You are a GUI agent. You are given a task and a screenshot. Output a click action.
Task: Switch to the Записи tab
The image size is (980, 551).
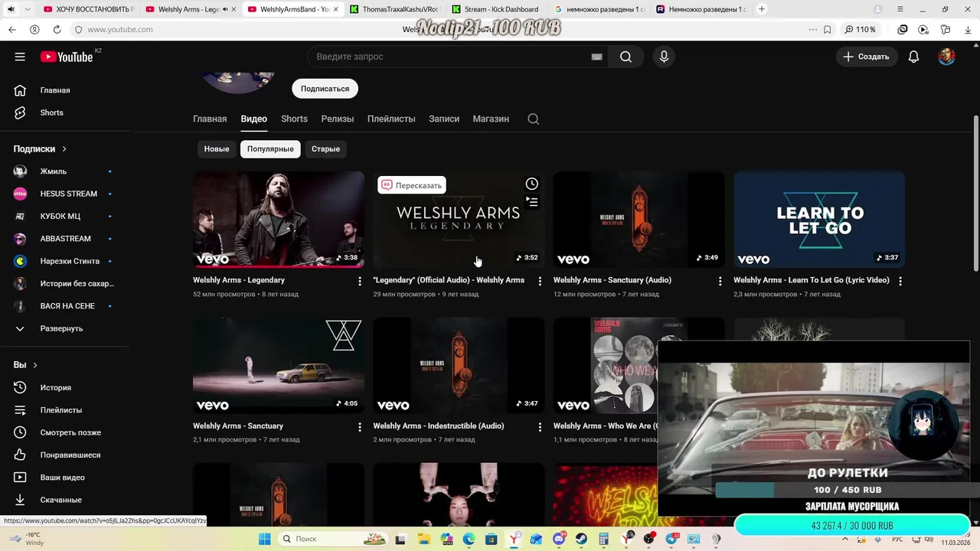(444, 119)
